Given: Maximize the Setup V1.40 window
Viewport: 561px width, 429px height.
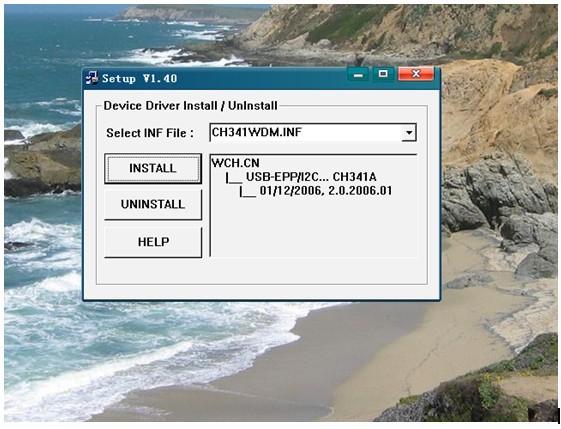Looking at the screenshot, I should pyautogui.click(x=383, y=74).
